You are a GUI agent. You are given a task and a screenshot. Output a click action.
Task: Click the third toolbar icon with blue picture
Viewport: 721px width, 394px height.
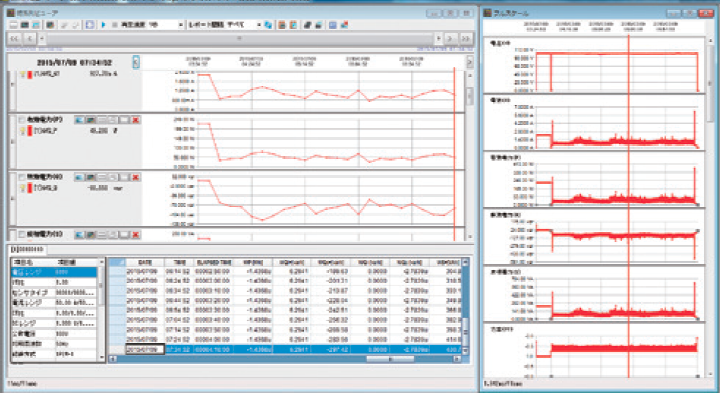(x=36, y=25)
